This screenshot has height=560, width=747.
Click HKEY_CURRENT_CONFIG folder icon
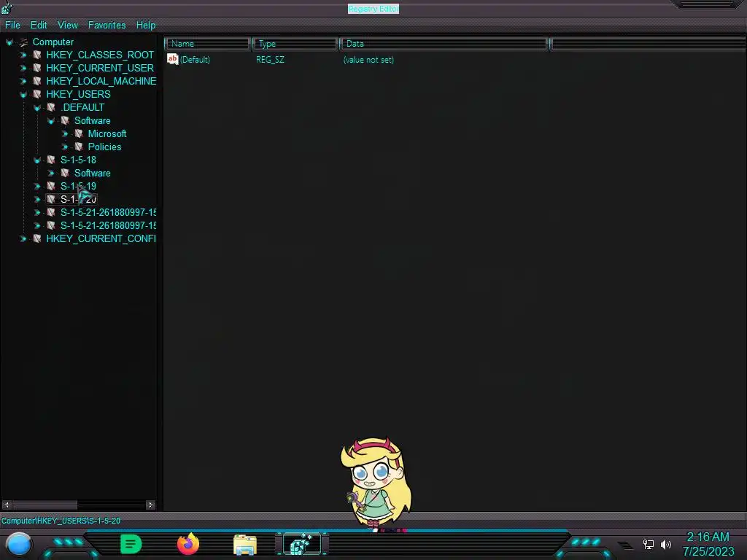point(36,238)
